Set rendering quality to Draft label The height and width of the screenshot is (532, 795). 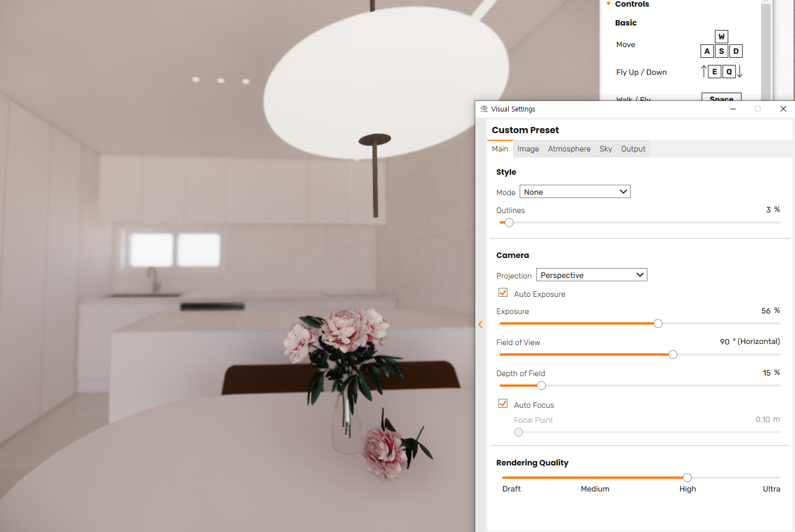point(511,489)
